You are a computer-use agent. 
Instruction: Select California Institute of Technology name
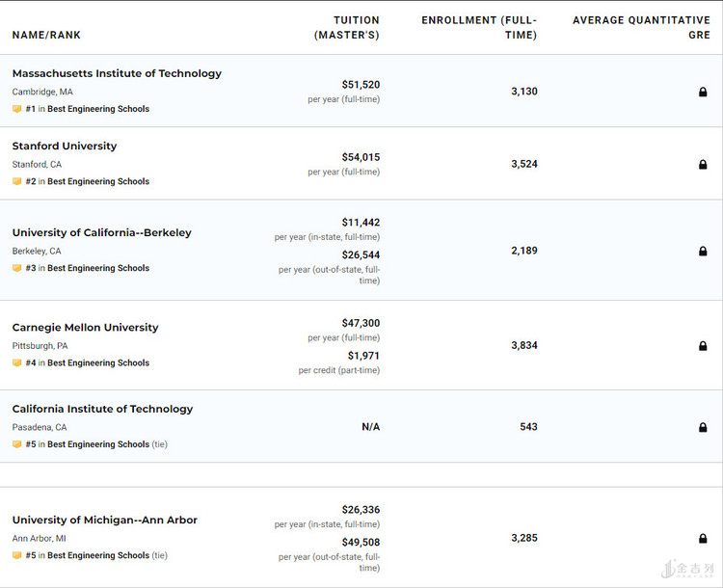[102, 409]
